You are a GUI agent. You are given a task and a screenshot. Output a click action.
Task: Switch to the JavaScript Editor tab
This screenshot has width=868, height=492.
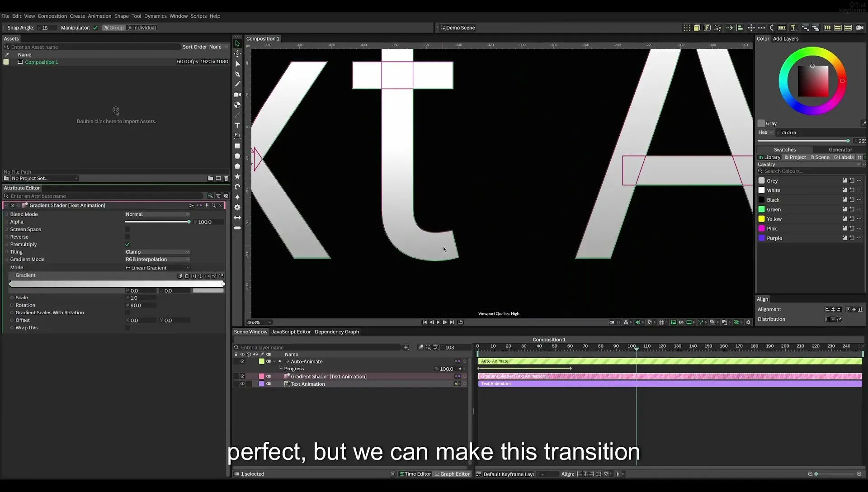pos(291,332)
